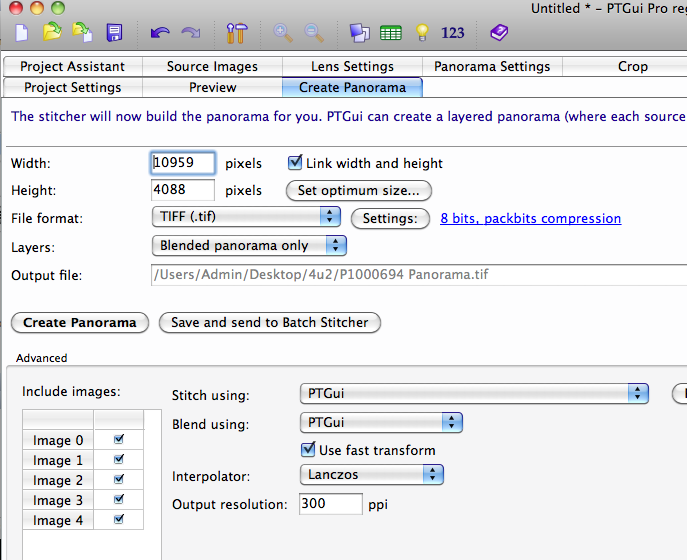Screen dimensions: 687x560
Task: Click the Zoom In magnifier icon
Action: 283,33
